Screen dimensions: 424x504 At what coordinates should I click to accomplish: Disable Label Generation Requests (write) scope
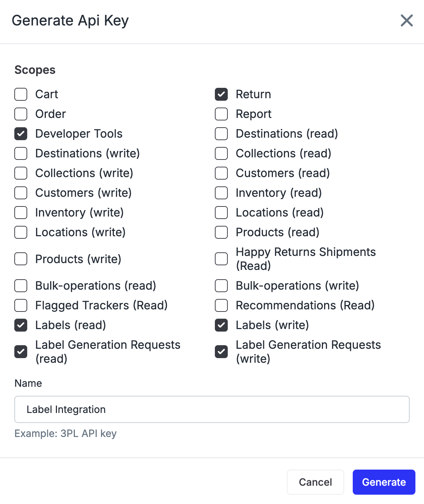coord(221,352)
